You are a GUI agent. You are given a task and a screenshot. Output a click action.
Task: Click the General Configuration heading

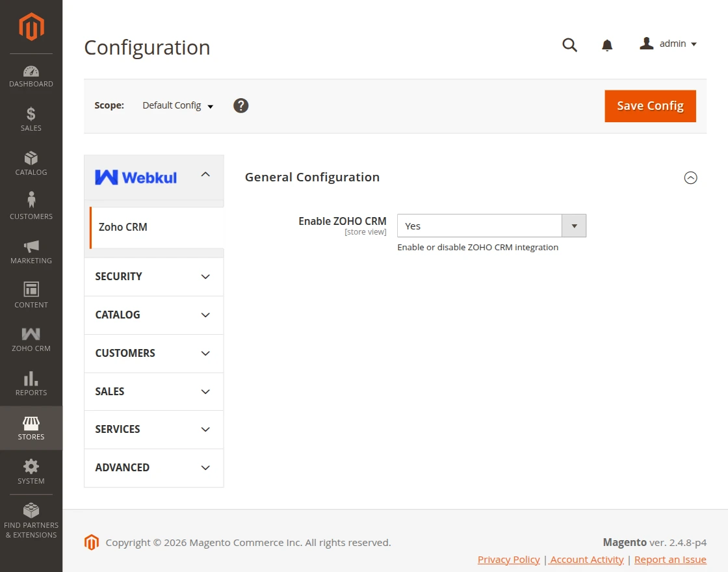(312, 177)
